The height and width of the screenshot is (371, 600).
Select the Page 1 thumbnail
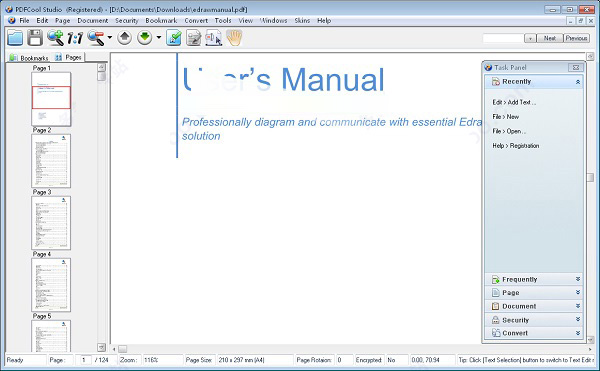(51, 99)
